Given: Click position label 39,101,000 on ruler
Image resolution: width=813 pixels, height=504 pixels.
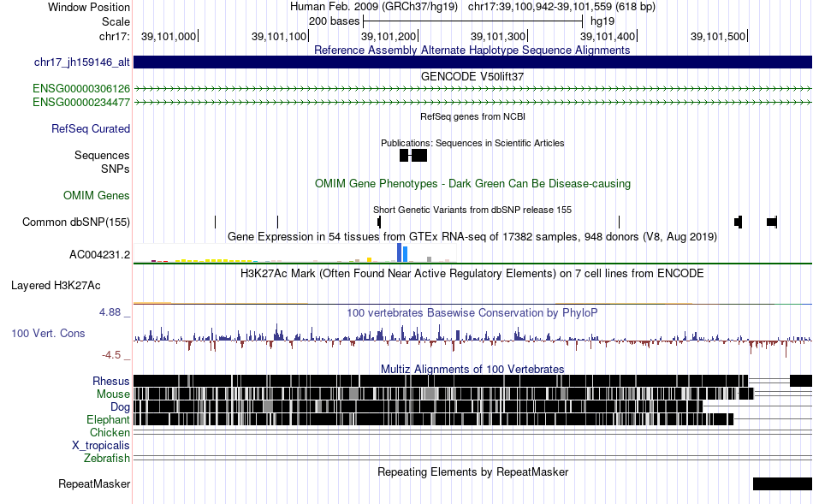Looking at the screenshot, I should (x=169, y=36).
